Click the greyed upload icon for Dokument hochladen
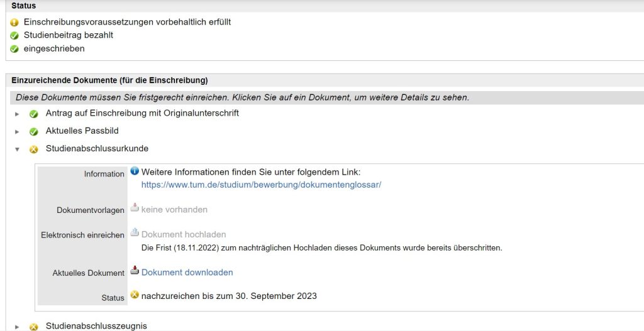 tap(135, 233)
